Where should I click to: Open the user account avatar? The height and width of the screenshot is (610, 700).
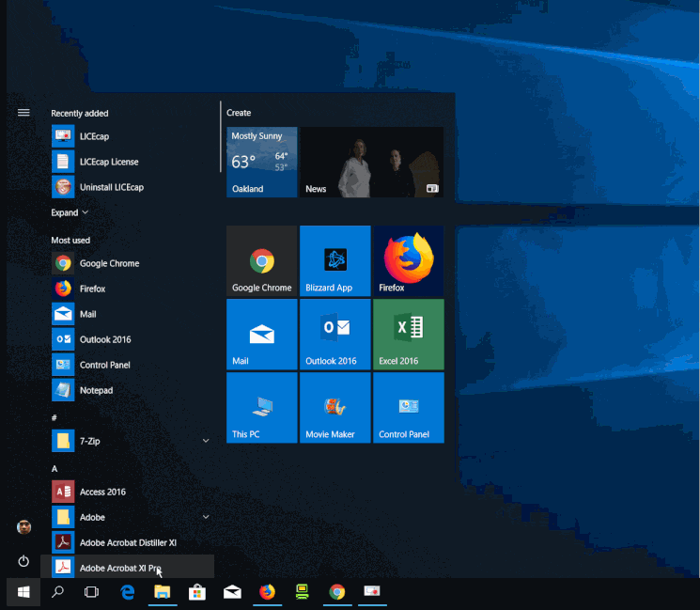pyautogui.click(x=23, y=527)
